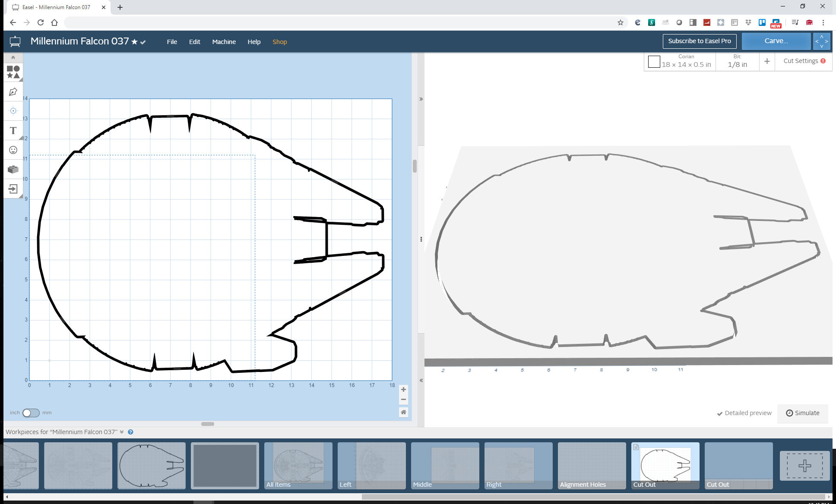Open the Apps brick icon
Viewport: 836px width, 504px height.
tap(13, 169)
